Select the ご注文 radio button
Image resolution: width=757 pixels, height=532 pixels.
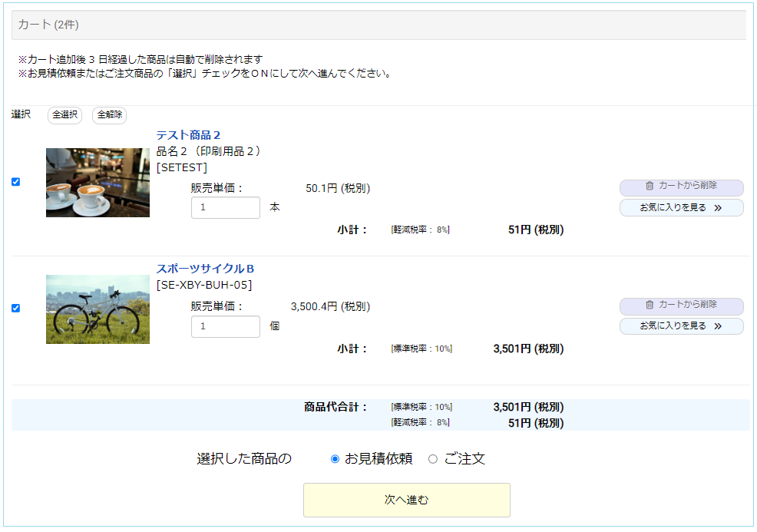tap(433, 459)
